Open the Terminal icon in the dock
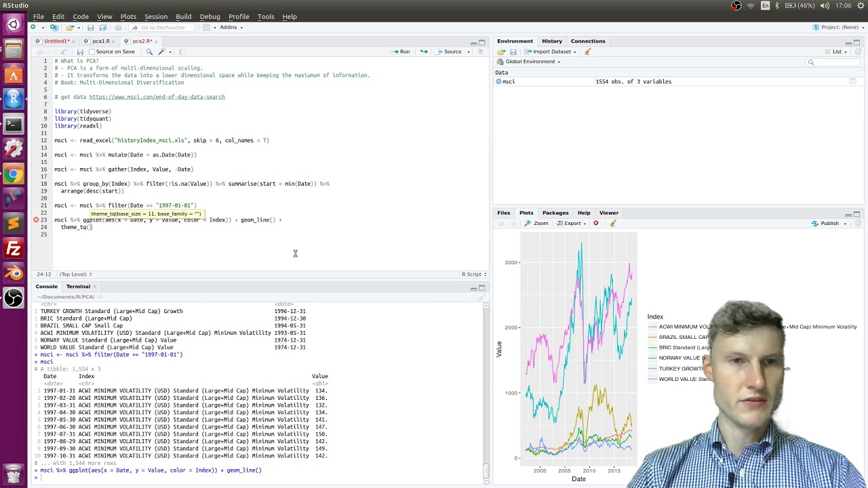Image resolution: width=868 pixels, height=488 pixels. (14, 124)
